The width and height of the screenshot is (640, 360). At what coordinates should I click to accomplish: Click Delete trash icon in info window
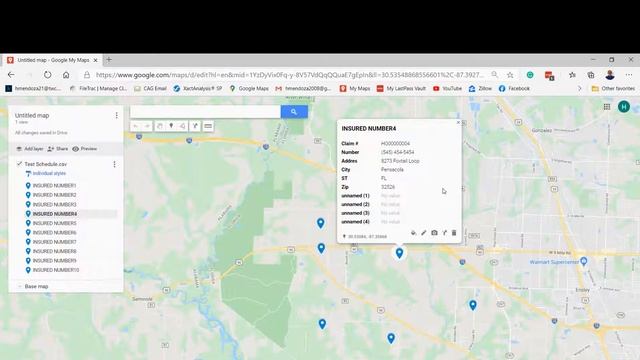point(454,233)
